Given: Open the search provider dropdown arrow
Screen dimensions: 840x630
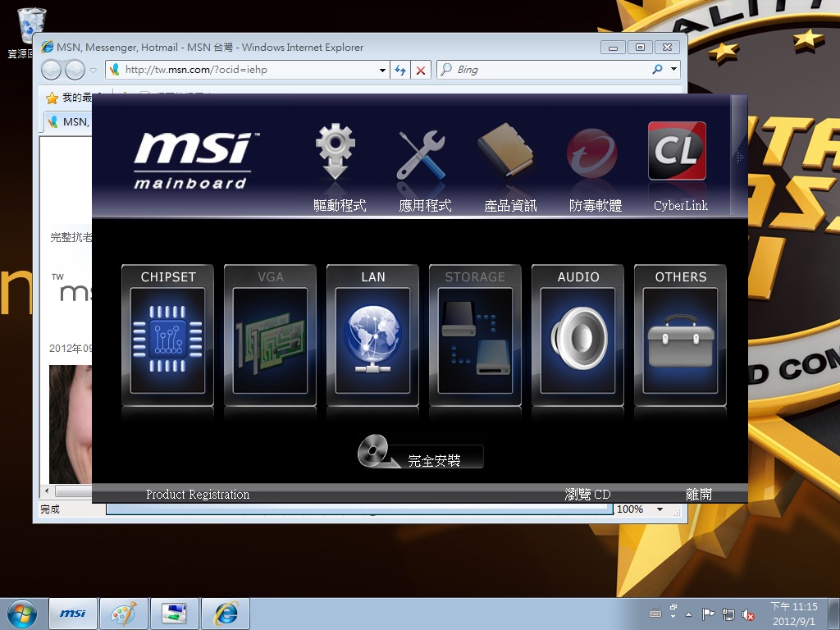Looking at the screenshot, I should 674,69.
